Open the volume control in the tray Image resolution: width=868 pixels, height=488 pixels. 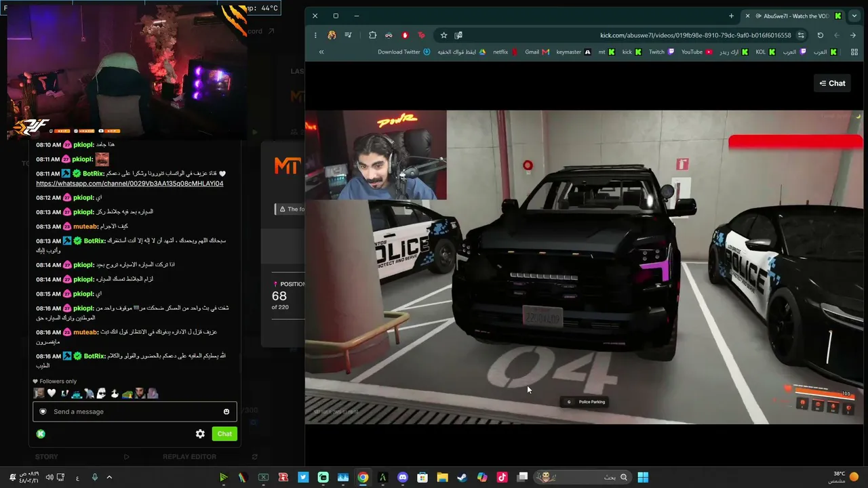49,477
